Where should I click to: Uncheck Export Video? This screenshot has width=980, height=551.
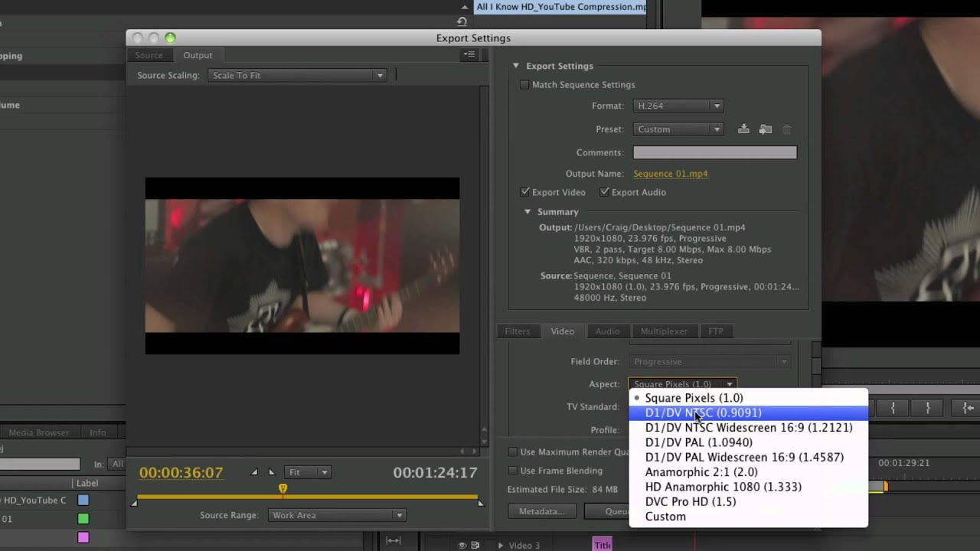524,192
